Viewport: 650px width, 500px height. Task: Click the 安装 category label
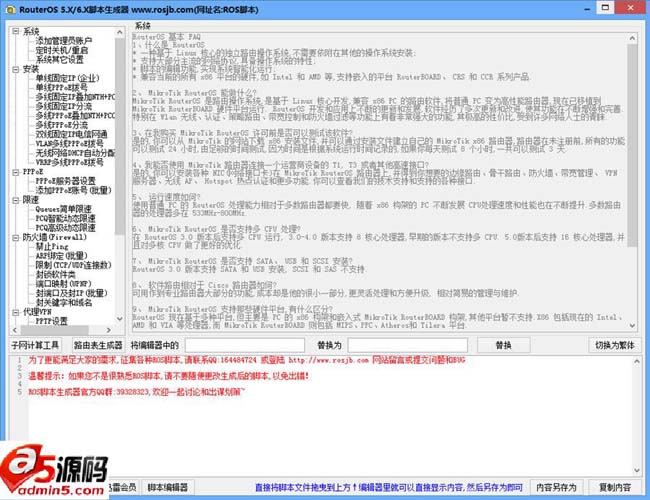[31, 69]
